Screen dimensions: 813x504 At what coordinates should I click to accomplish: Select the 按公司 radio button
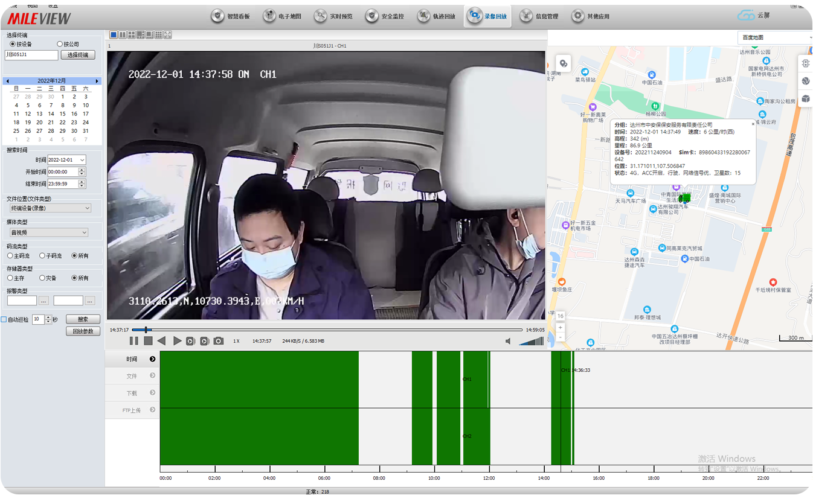(60, 44)
